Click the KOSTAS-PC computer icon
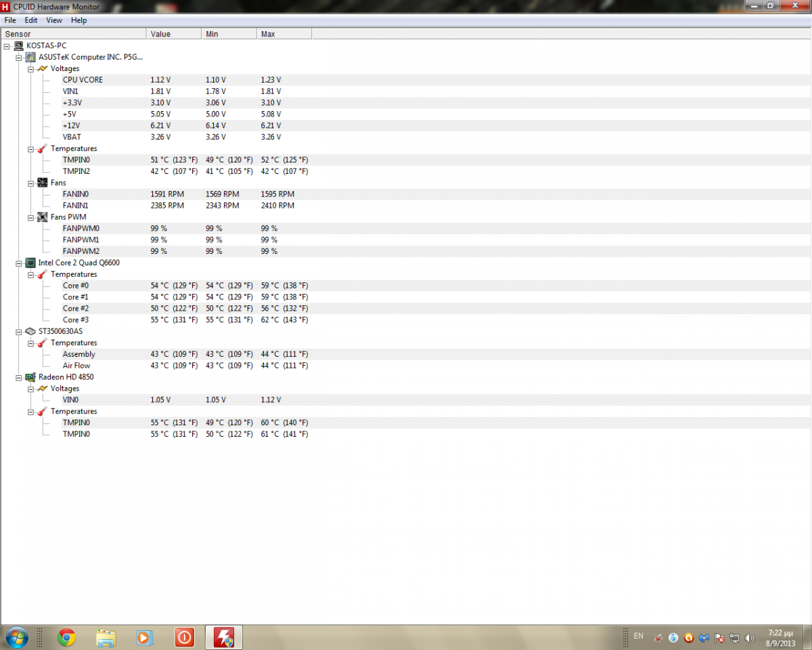 [x=18, y=45]
